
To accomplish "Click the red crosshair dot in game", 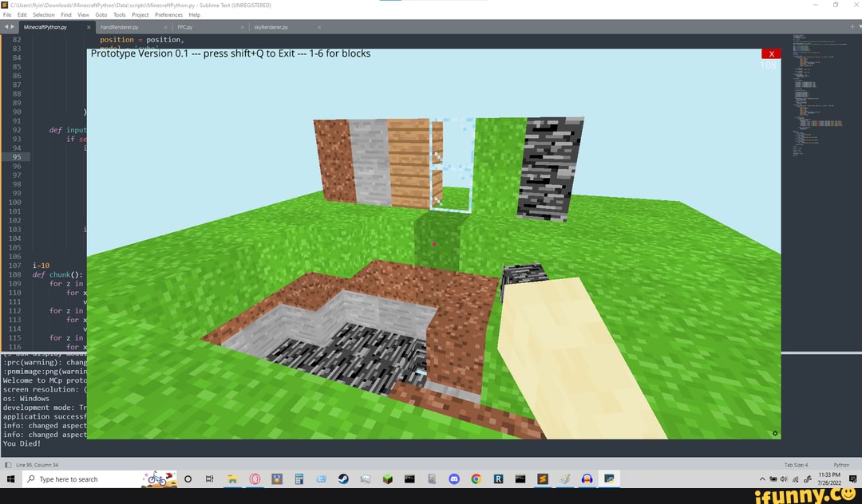I will tap(433, 244).
